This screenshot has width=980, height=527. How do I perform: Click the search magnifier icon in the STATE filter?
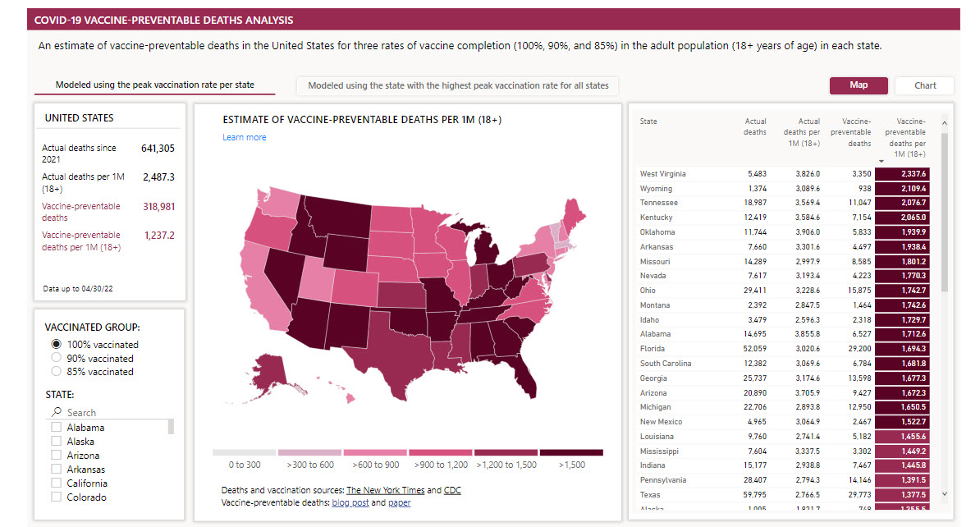click(57, 412)
